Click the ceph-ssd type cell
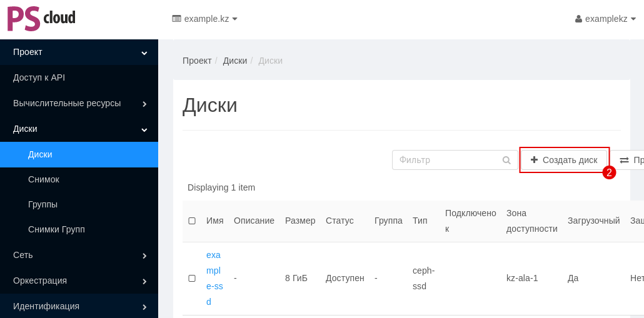 tap(423, 278)
